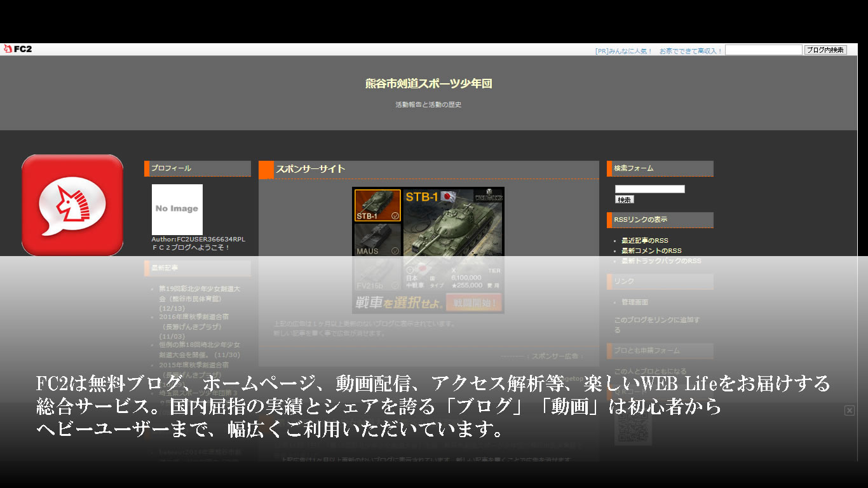
Task: Open the STB-1 tank advertisement banner
Action: coord(428,250)
